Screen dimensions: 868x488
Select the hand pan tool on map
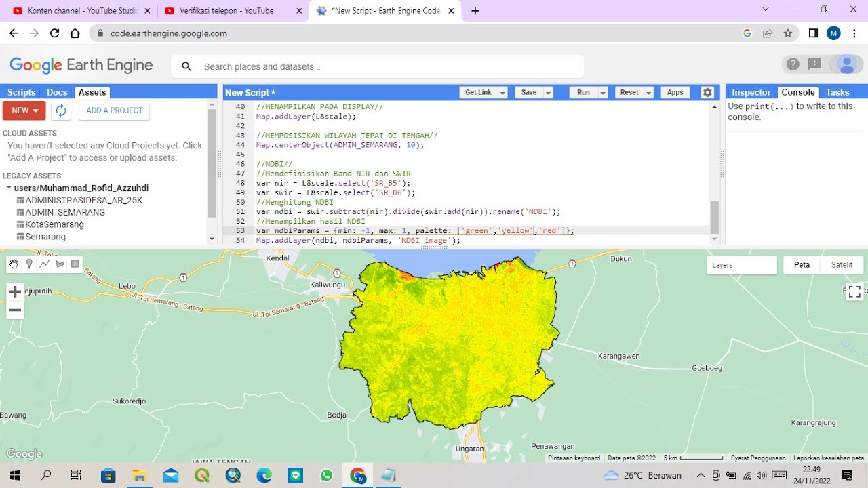14,264
